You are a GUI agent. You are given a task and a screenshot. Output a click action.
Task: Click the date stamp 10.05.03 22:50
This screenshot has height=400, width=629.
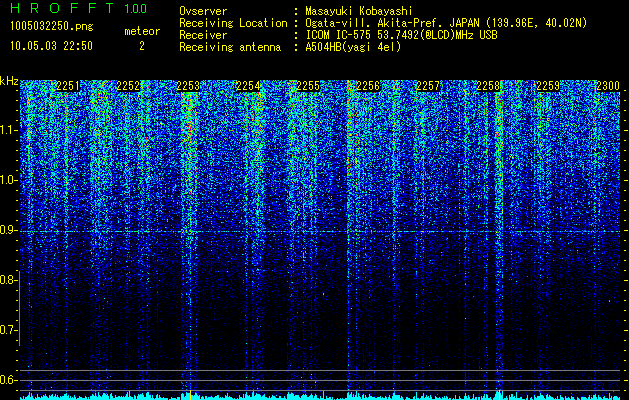click(x=51, y=46)
